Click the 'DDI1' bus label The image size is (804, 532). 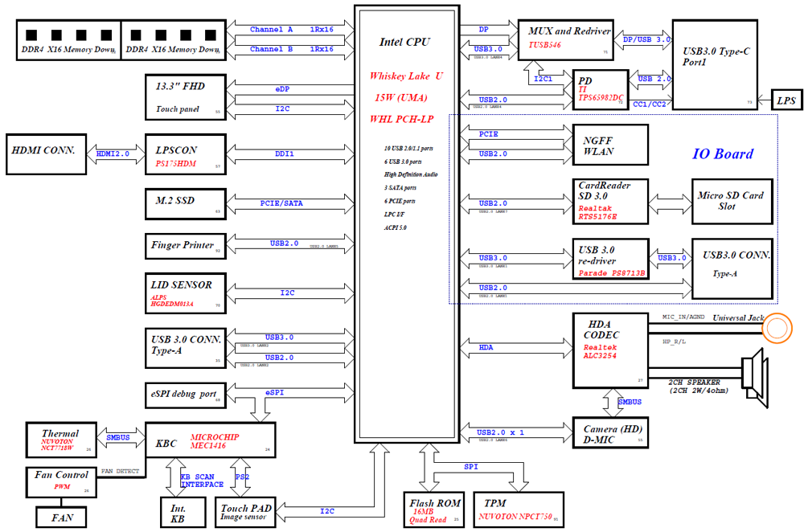285,153
